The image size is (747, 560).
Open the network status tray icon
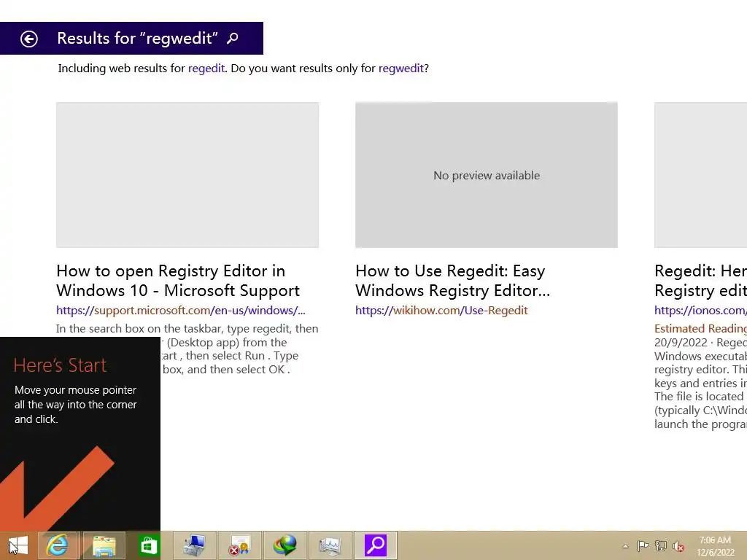click(x=661, y=545)
